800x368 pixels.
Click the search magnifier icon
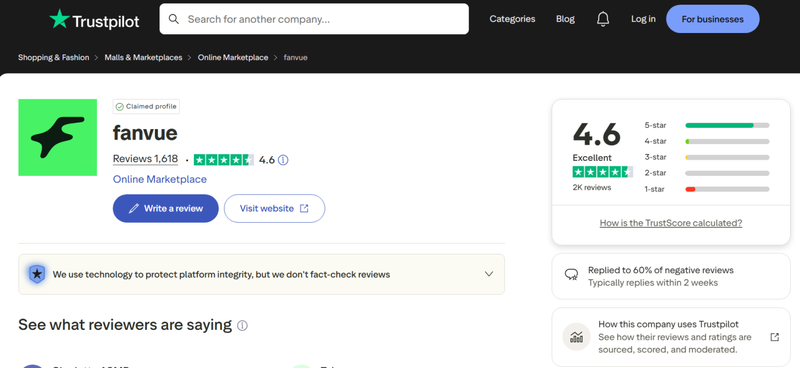click(174, 19)
